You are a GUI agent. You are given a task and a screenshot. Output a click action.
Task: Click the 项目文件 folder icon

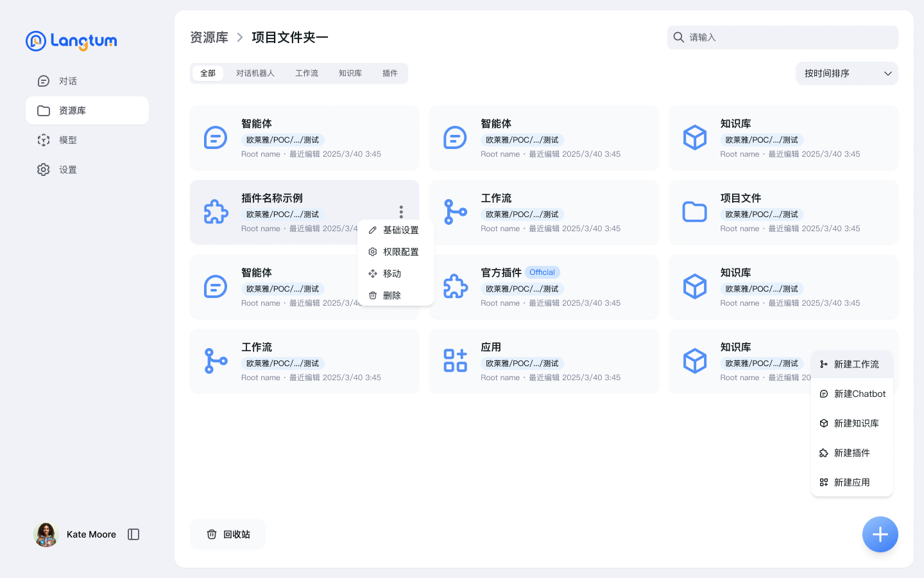(694, 212)
